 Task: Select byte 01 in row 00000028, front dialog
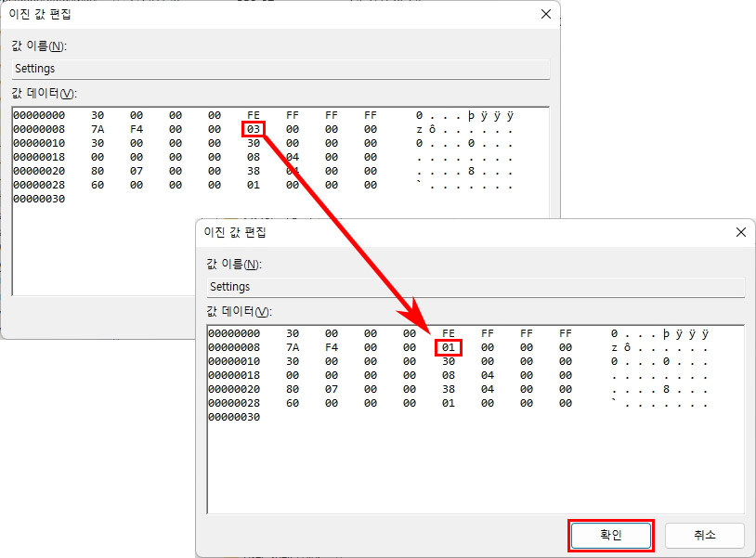coord(449,403)
